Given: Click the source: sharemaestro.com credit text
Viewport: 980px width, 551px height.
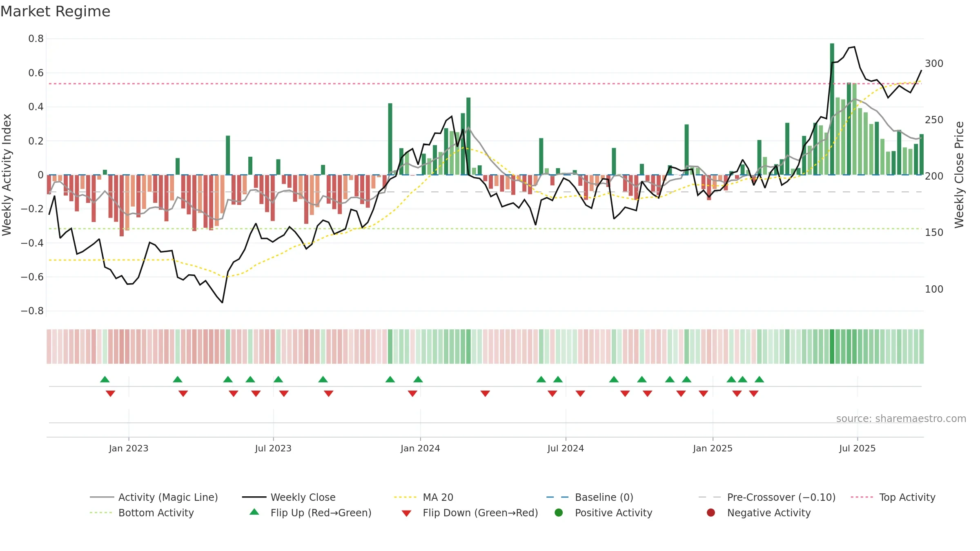Looking at the screenshot, I should [x=901, y=418].
